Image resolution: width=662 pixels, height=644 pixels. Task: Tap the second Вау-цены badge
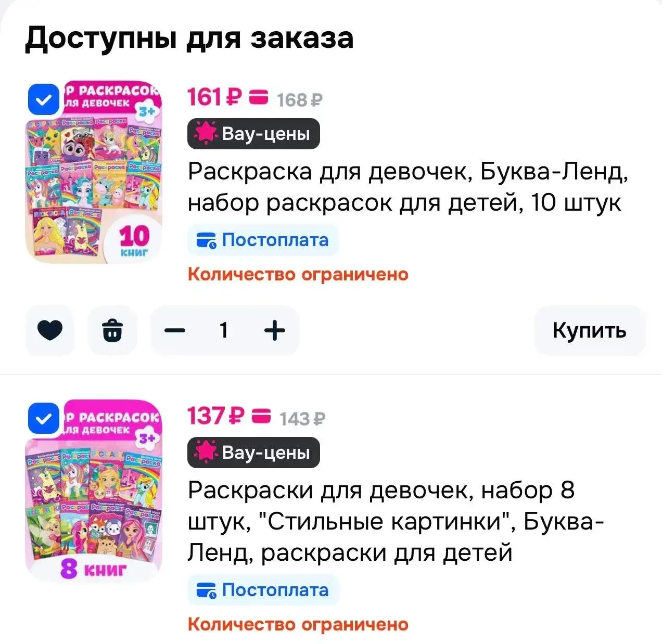[x=253, y=453]
